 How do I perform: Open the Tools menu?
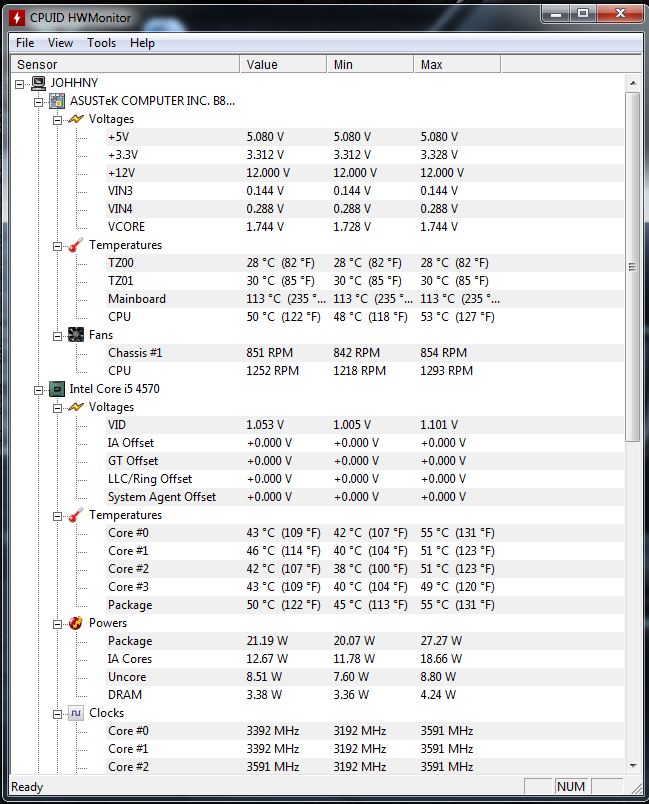[102, 43]
